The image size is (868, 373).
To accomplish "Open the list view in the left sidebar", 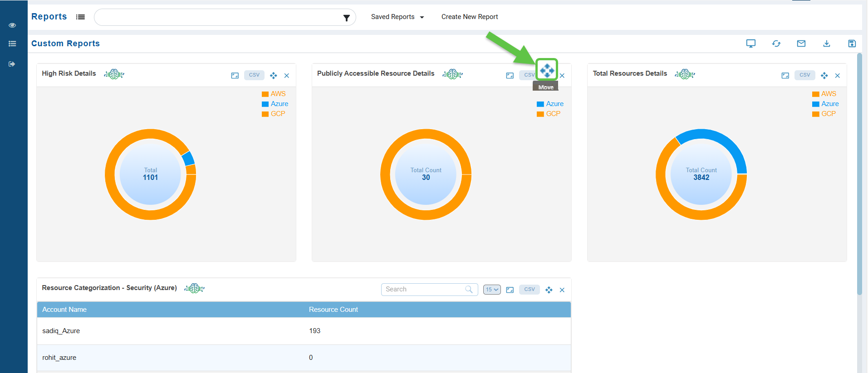I will pyautogui.click(x=12, y=44).
